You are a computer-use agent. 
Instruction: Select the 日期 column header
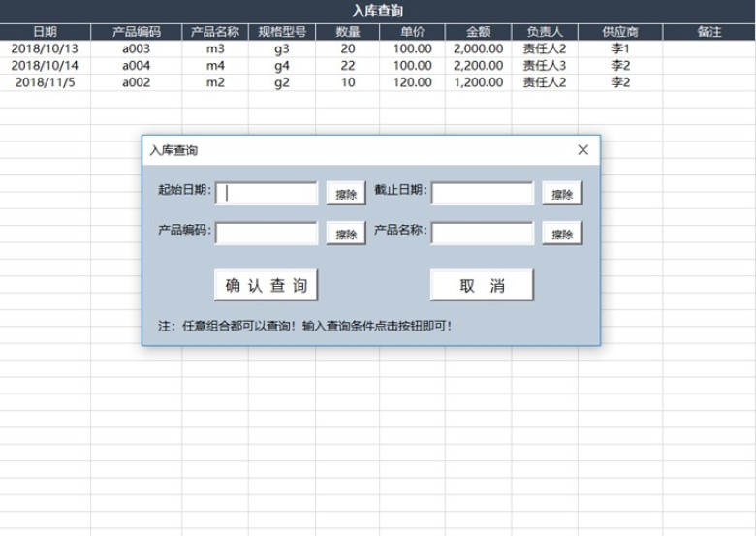tap(45, 32)
